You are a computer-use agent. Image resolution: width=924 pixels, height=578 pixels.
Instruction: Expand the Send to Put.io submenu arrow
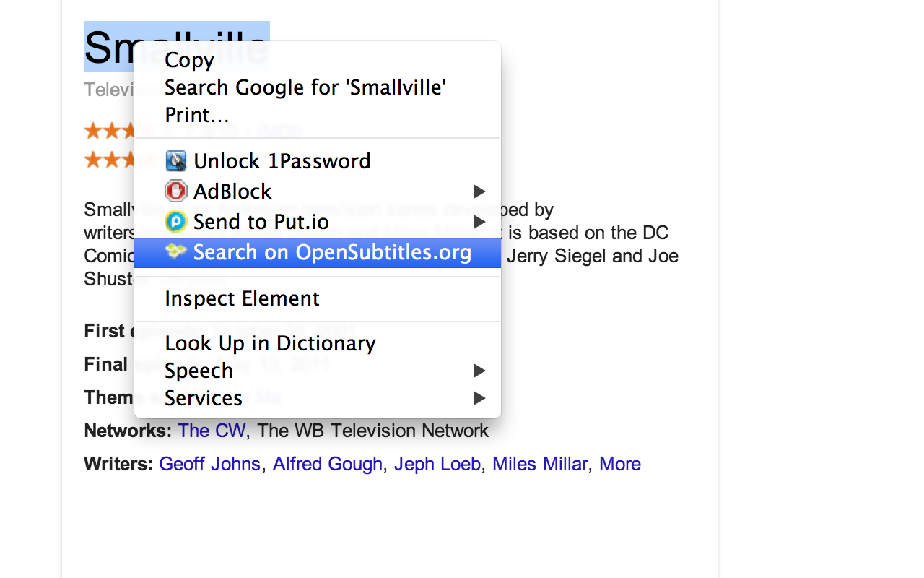(479, 222)
